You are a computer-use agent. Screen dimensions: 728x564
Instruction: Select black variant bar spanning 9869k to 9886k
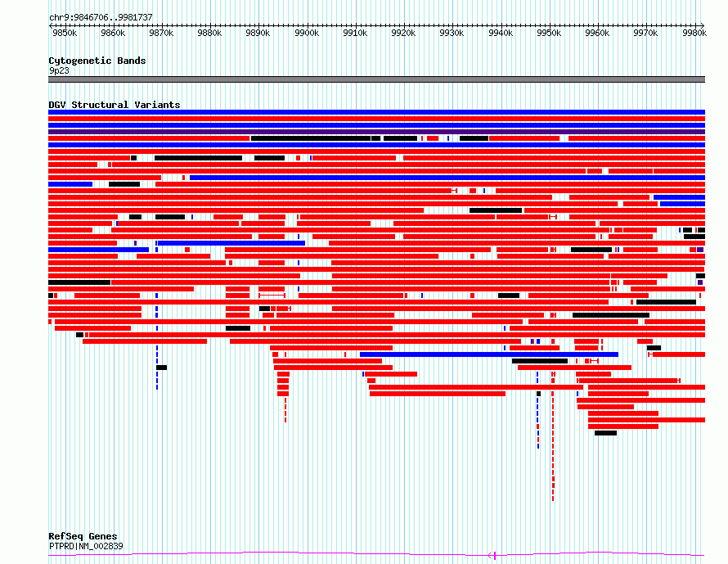(198, 158)
